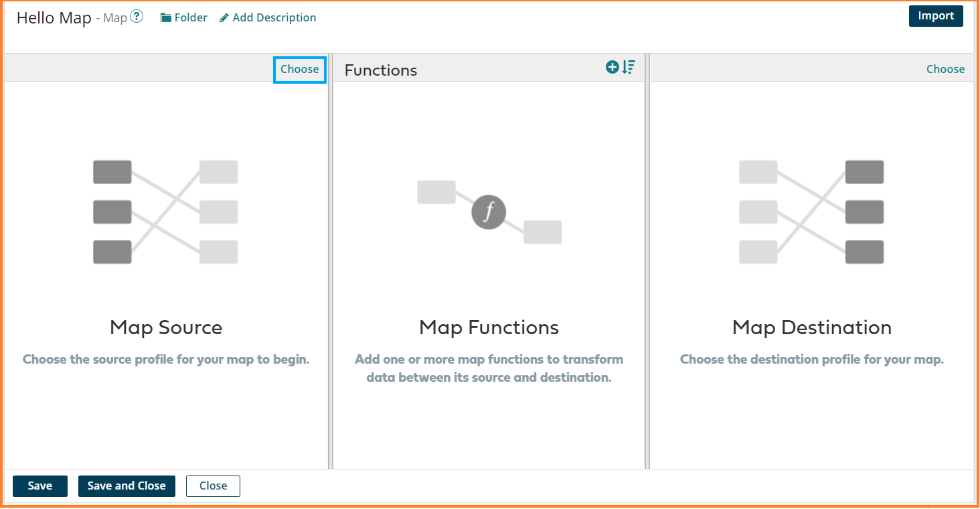The width and height of the screenshot is (980, 509).
Task: Click the Map Source heading
Action: coord(165,328)
